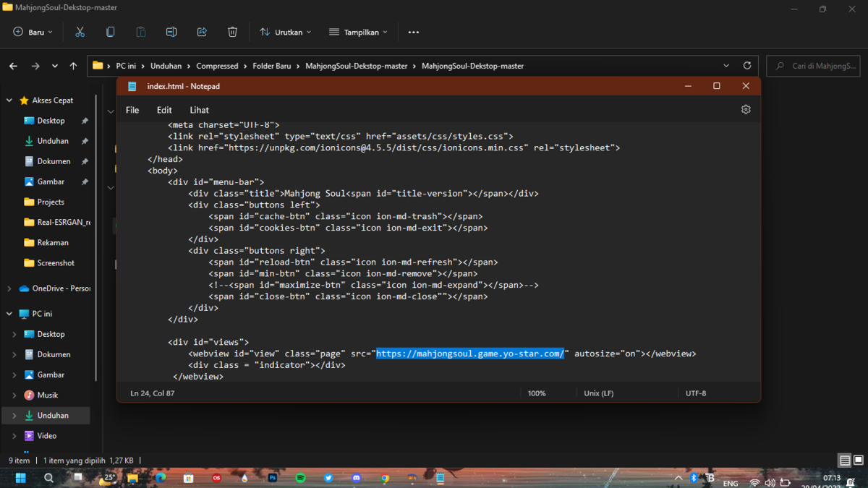Image resolution: width=868 pixels, height=488 pixels.
Task: Open the Lihat menu in Notepad
Action: pos(199,110)
